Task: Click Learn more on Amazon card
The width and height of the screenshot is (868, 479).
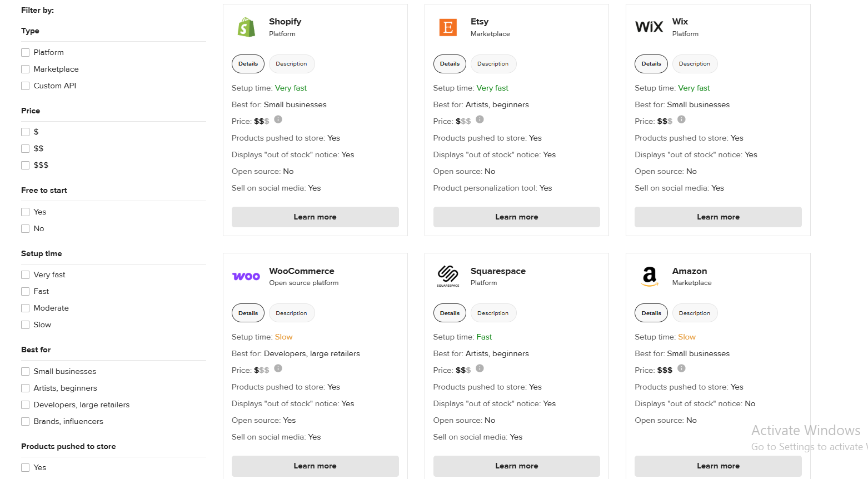Action: [x=718, y=466]
